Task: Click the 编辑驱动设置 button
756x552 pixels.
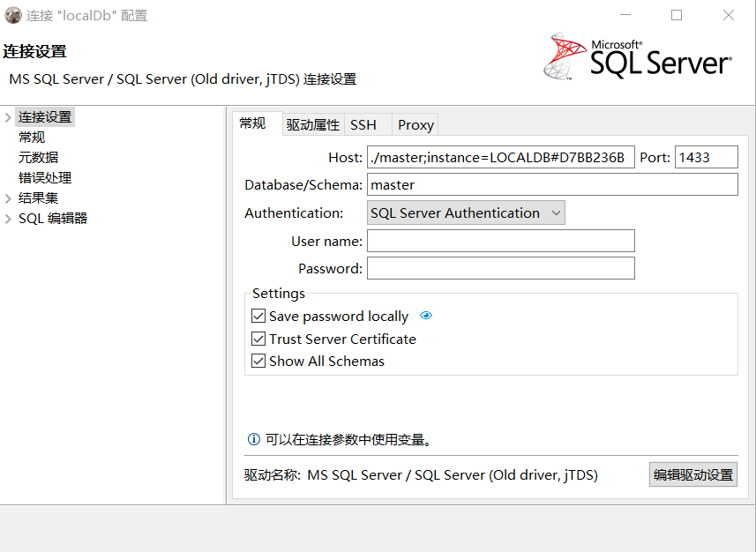Action: point(692,474)
